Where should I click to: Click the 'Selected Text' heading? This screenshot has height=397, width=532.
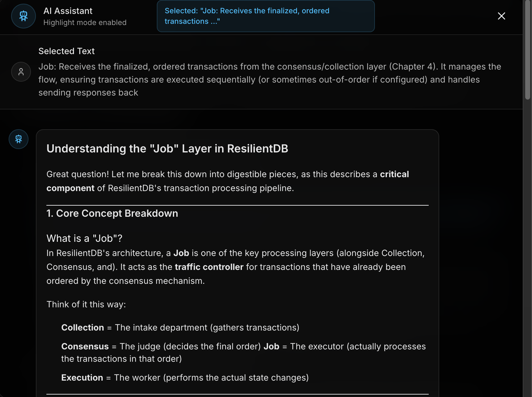66,51
